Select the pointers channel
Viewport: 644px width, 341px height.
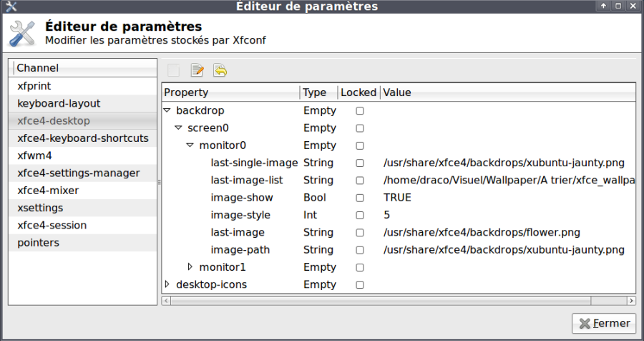pos(82,243)
